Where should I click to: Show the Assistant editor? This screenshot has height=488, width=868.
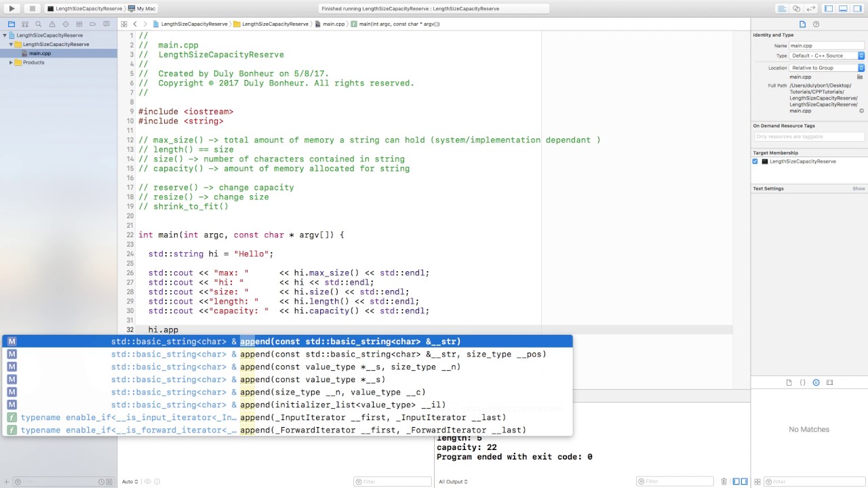click(x=796, y=9)
